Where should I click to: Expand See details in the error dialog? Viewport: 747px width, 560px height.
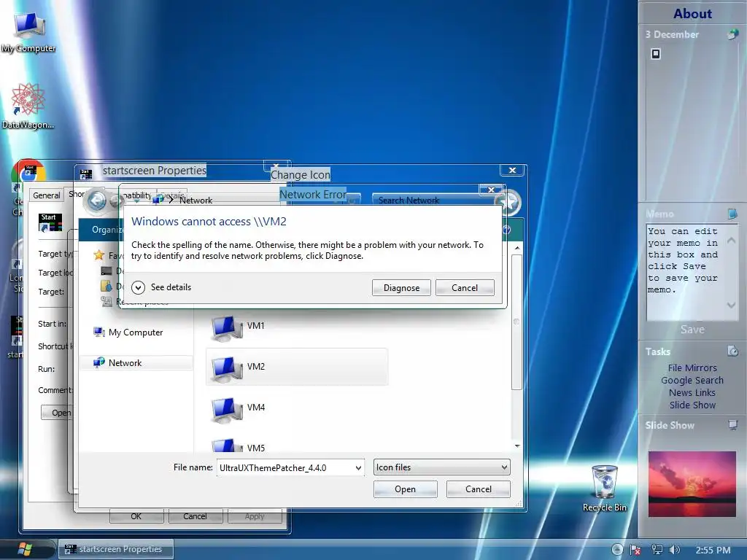coord(138,287)
